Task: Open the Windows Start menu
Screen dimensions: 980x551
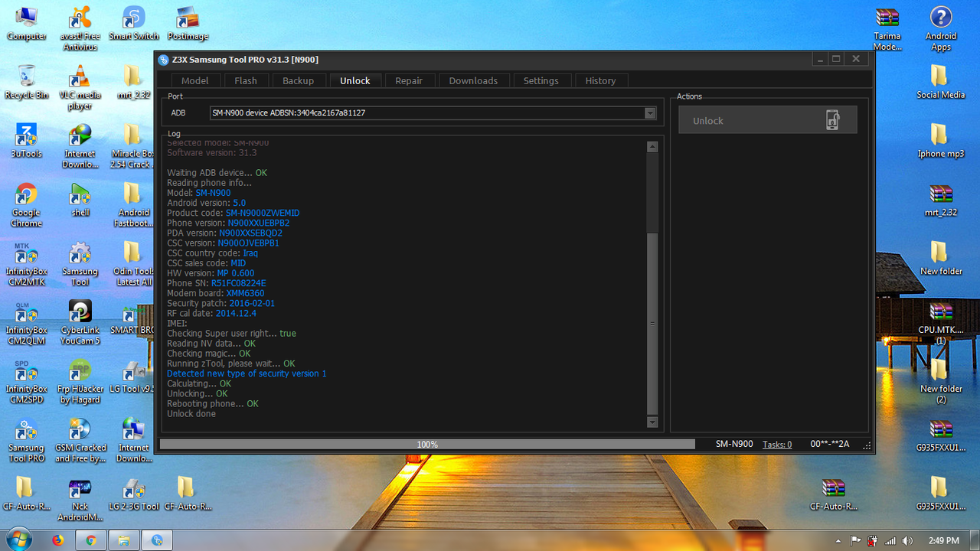Action: pyautogui.click(x=18, y=540)
